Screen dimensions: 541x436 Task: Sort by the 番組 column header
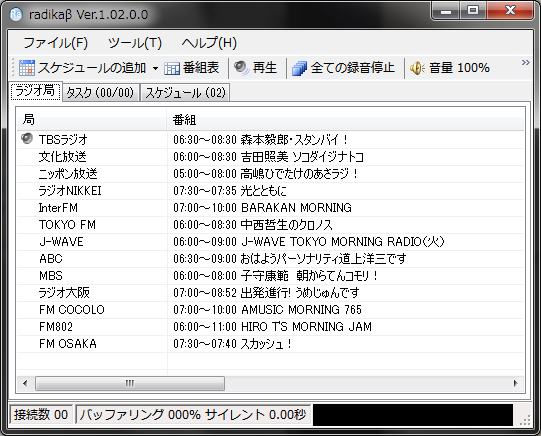click(345, 120)
